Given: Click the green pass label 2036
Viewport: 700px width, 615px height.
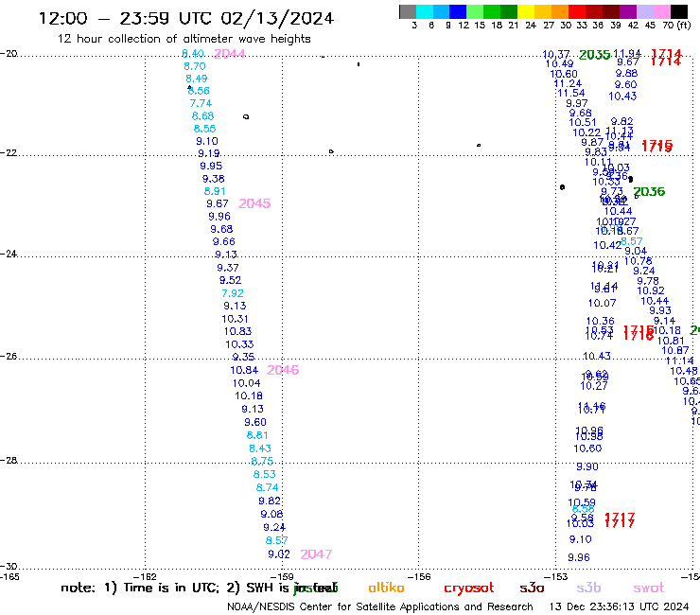Looking at the screenshot, I should pos(649,192).
